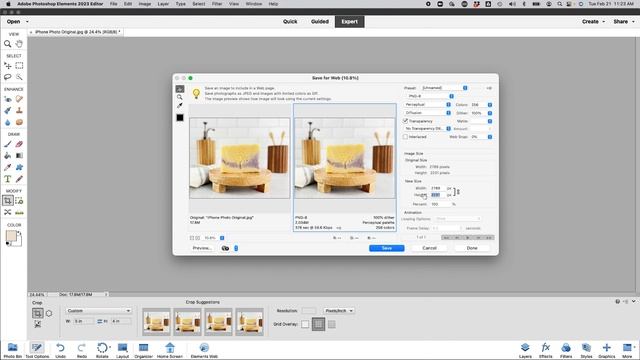Select the Color Picker eyedropper tool
640x360 pixels.
point(7,167)
